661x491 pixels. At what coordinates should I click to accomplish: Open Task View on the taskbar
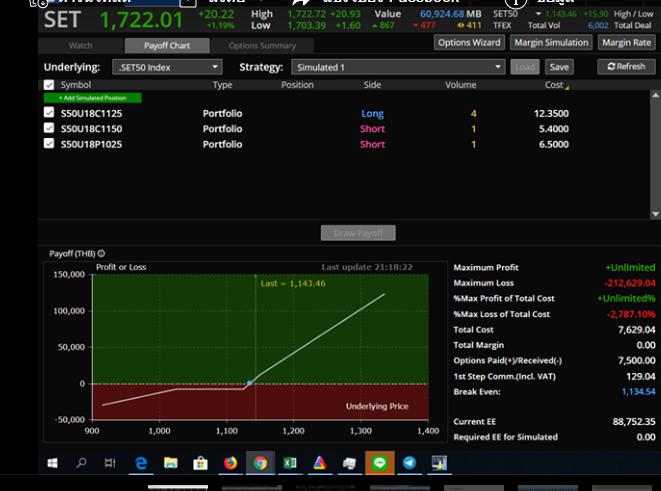[x=110, y=463]
